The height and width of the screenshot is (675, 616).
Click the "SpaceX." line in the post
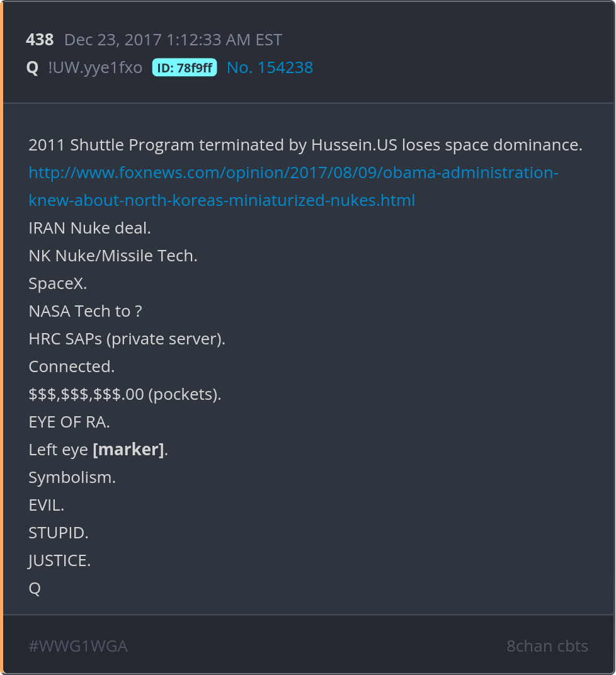[x=58, y=283]
